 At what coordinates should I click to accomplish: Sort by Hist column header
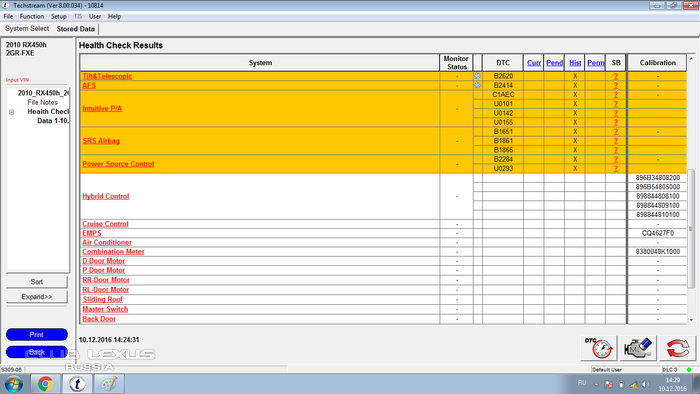pos(575,63)
